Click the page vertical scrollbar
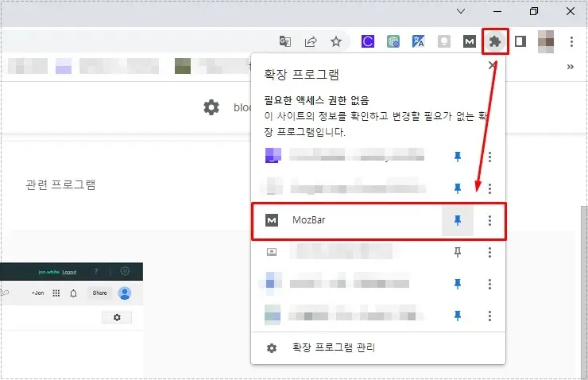 pyautogui.click(x=584, y=292)
